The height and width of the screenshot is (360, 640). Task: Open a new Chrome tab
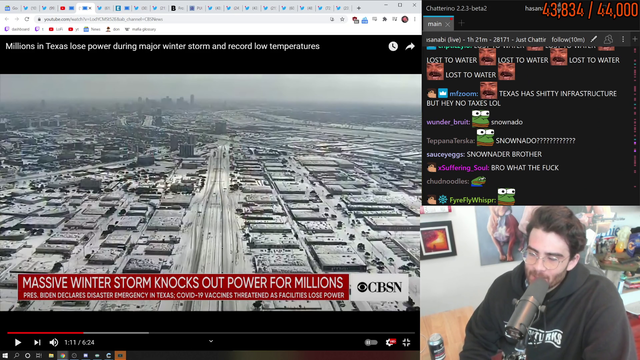[x=359, y=8]
